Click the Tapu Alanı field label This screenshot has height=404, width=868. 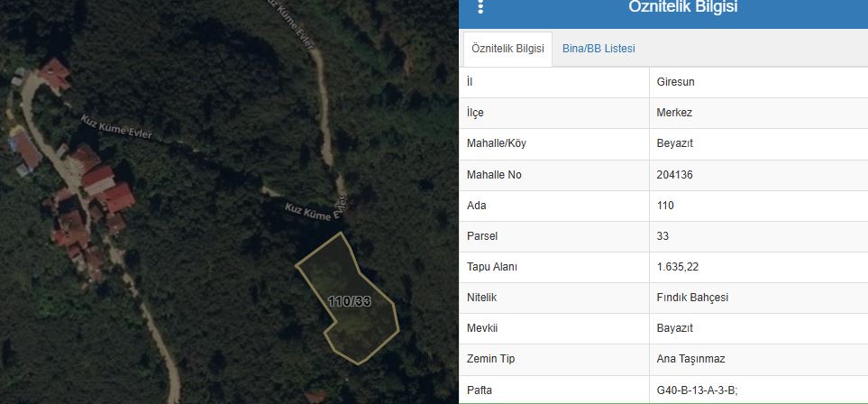click(491, 267)
